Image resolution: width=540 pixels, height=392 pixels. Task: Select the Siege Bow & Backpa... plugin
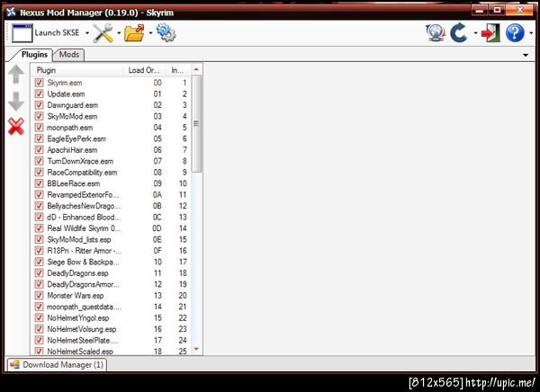111,262
